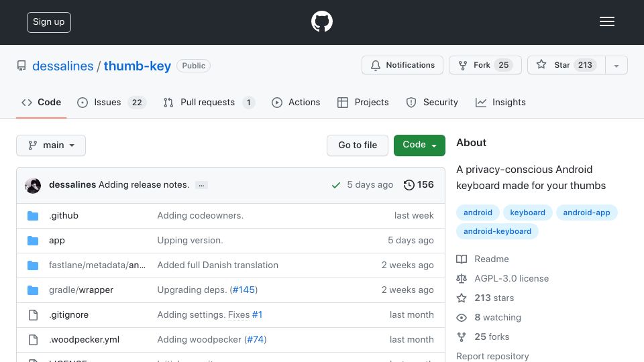Image resolution: width=644 pixels, height=362 pixels.
Task: Click the android-keyboard topic tag
Action: click(497, 231)
